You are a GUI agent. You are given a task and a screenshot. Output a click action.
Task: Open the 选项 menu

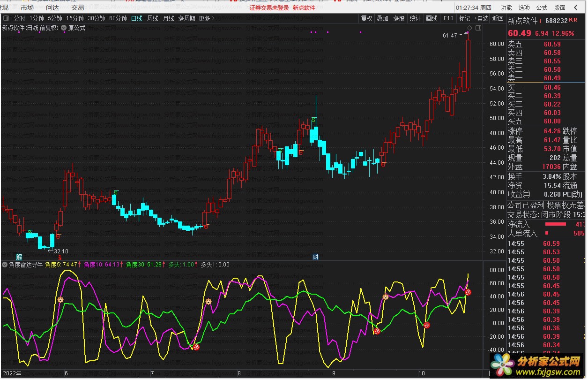pyautogui.click(x=524, y=8)
